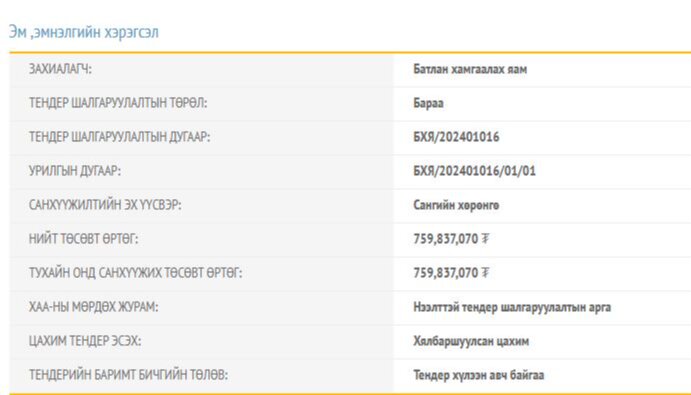
Task: Click the tugrik icon beside total budget
Action: pos(485,239)
